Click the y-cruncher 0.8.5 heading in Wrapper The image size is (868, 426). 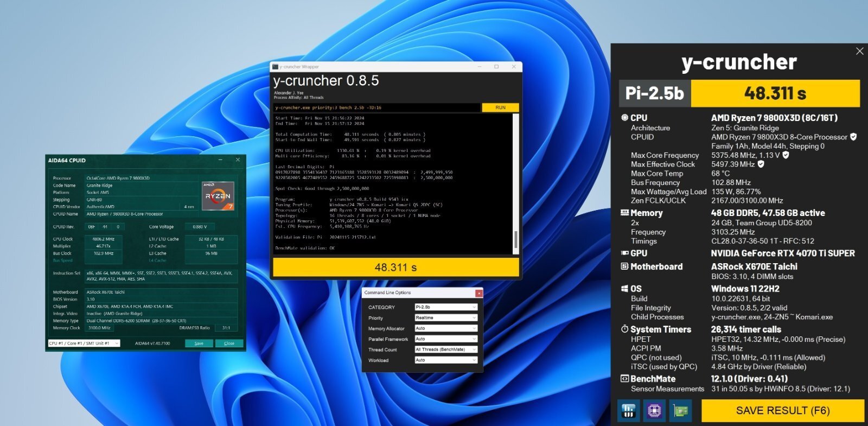coord(326,81)
